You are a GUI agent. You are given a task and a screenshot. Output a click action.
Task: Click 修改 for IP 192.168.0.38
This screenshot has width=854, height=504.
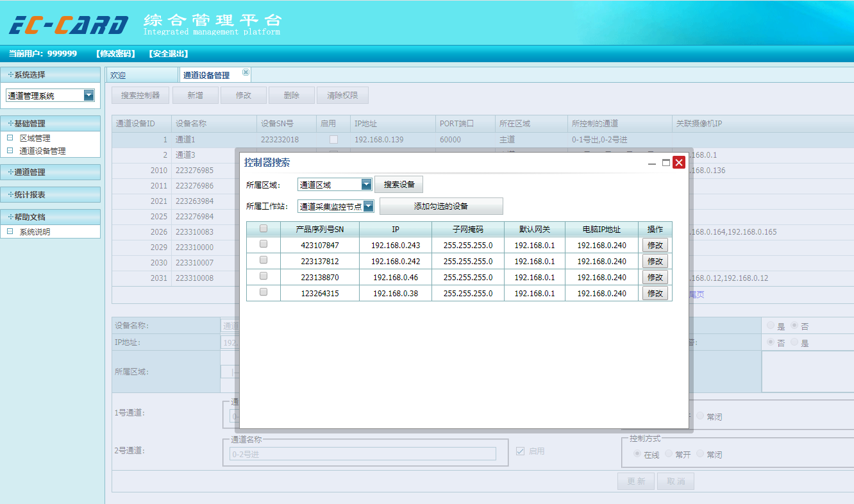point(655,293)
